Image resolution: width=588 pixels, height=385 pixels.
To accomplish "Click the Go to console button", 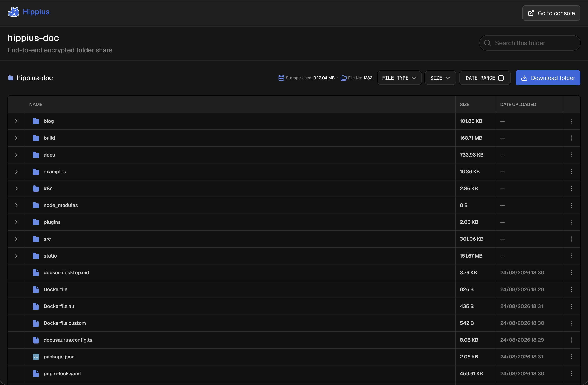I will (x=551, y=13).
